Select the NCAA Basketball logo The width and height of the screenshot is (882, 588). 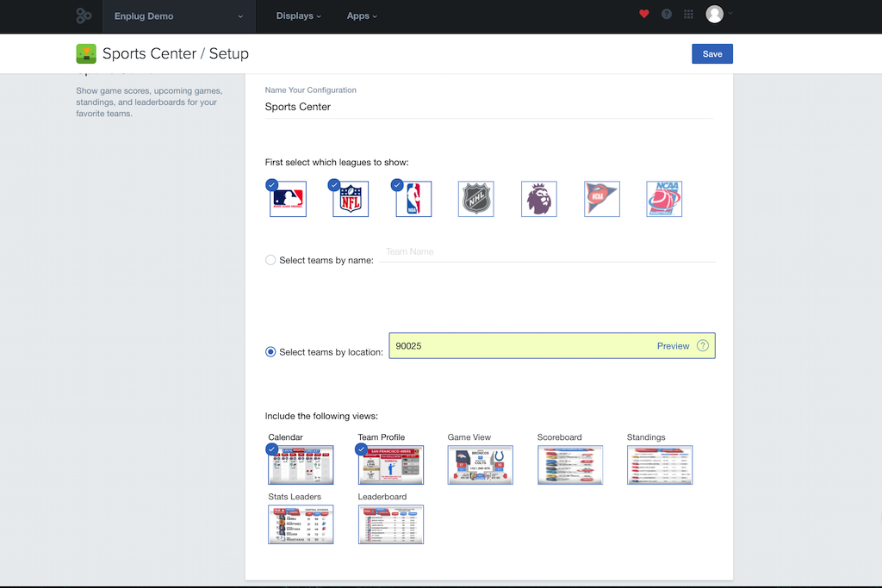[664, 199]
